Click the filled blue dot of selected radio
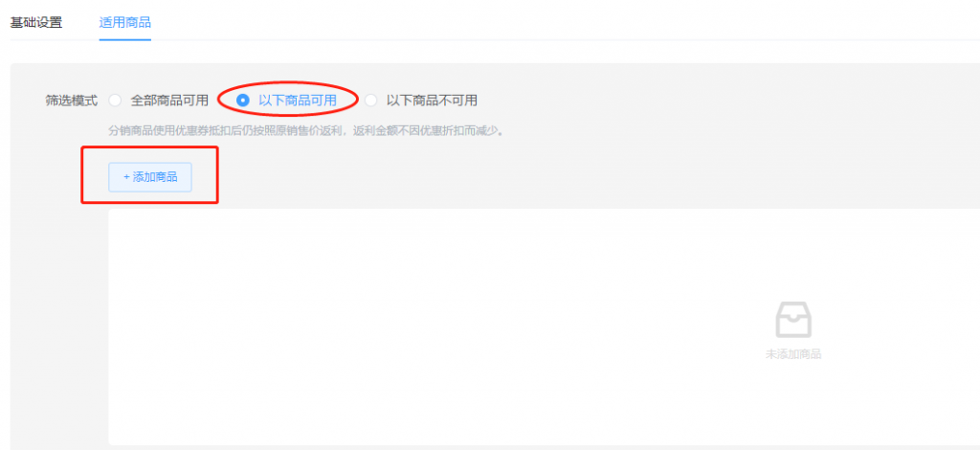 point(243,101)
